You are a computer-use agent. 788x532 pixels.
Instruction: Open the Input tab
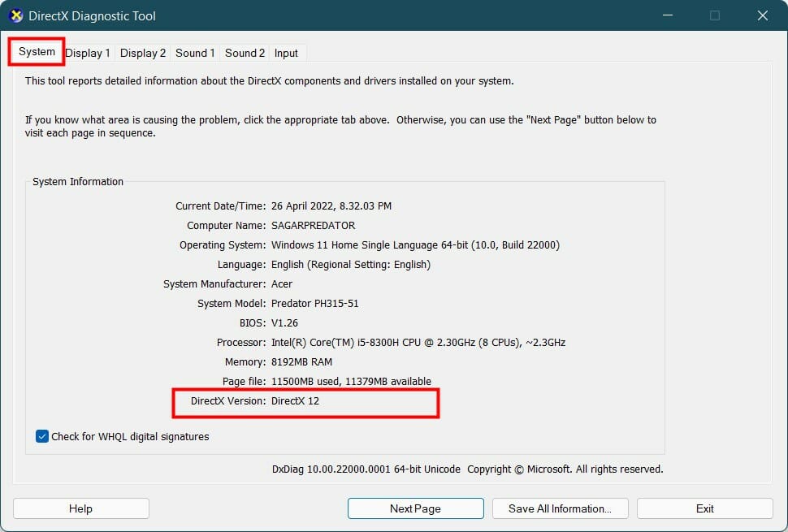click(x=286, y=53)
